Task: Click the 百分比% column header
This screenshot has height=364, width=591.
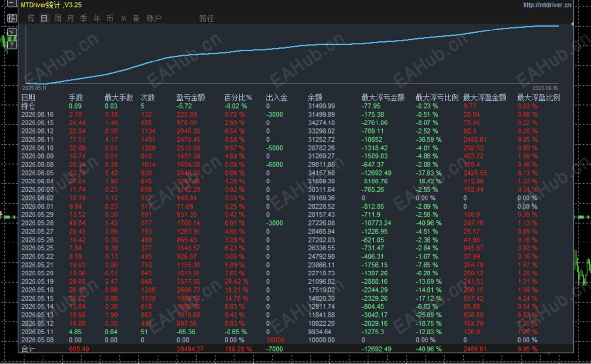Action: (x=238, y=98)
